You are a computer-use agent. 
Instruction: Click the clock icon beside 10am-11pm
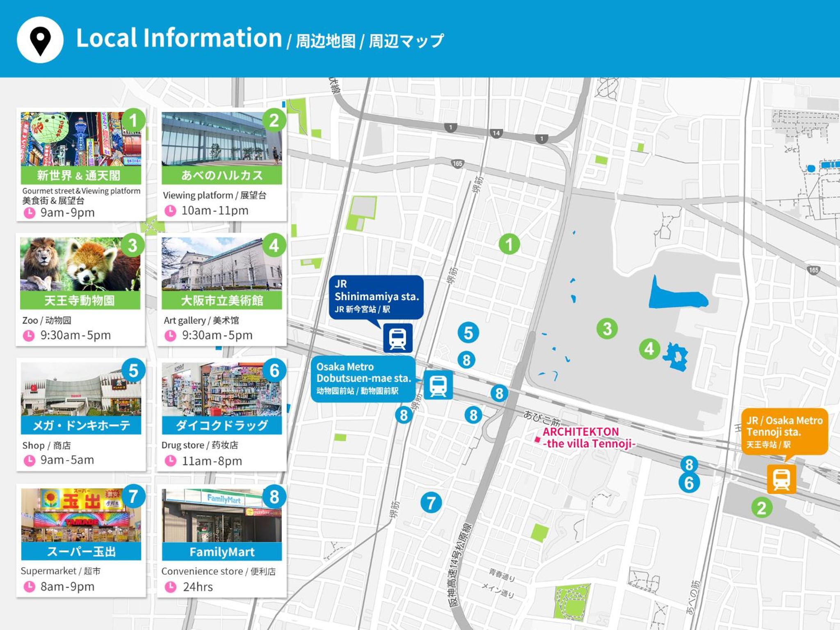[x=170, y=211]
